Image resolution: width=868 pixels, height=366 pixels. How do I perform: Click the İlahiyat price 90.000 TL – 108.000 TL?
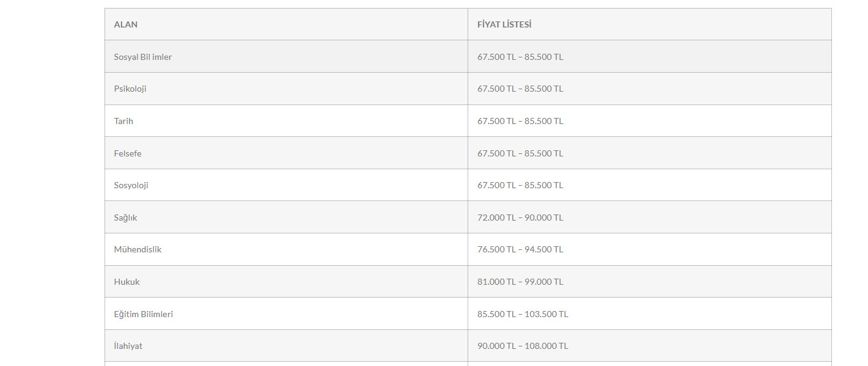523,346
